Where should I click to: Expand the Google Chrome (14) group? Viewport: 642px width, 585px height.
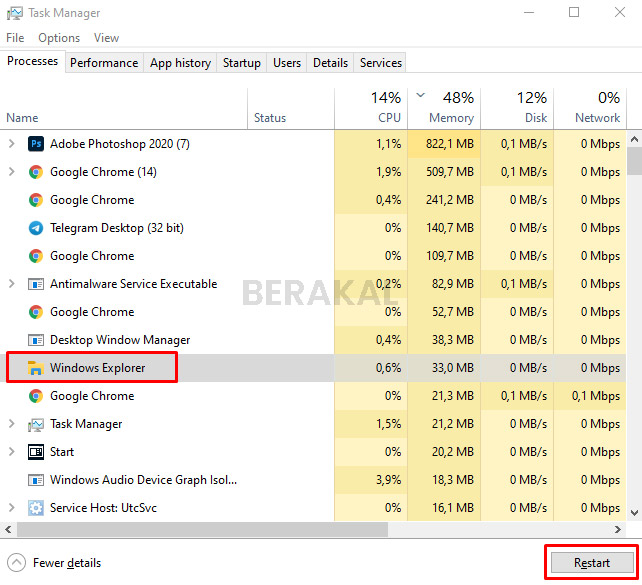[x=11, y=172]
